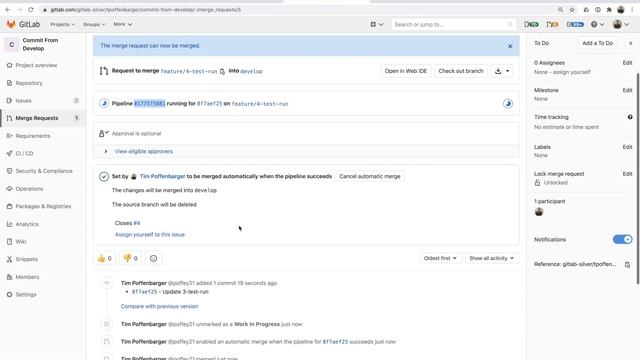The height and width of the screenshot is (360, 640).
Task: Open Repository in sidebar
Action: click(29, 83)
